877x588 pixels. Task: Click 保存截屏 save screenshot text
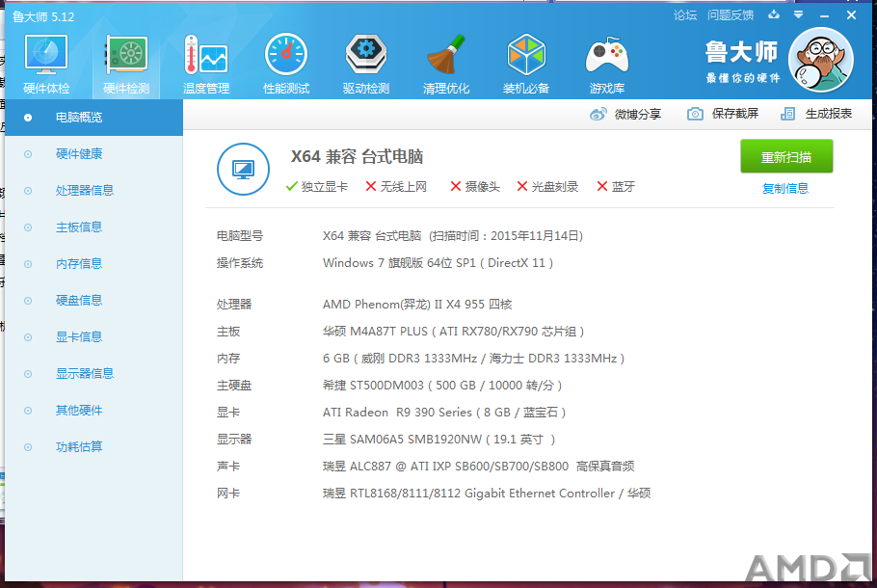pos(735,114)
